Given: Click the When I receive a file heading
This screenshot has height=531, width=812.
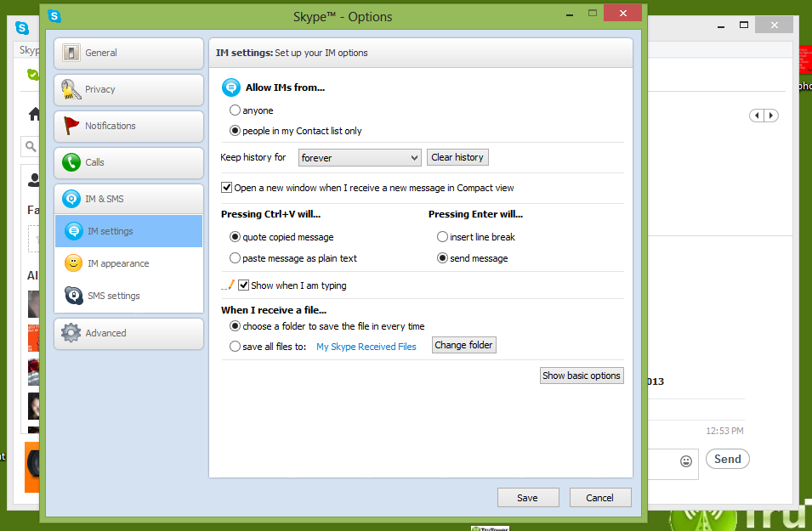Looking at the screenshot, I should [274, 310].
